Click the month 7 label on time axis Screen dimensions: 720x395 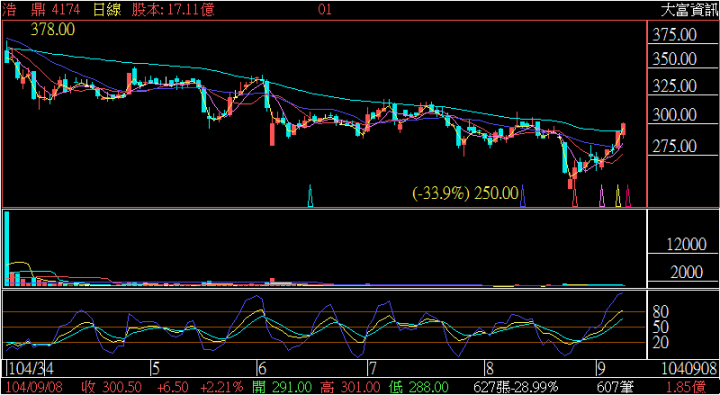(x=373, y=368)
